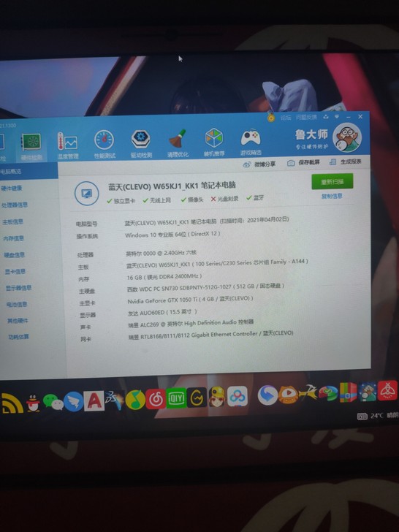
Task: Select 电池信息 in sidebar
Action: pos(17,304)
